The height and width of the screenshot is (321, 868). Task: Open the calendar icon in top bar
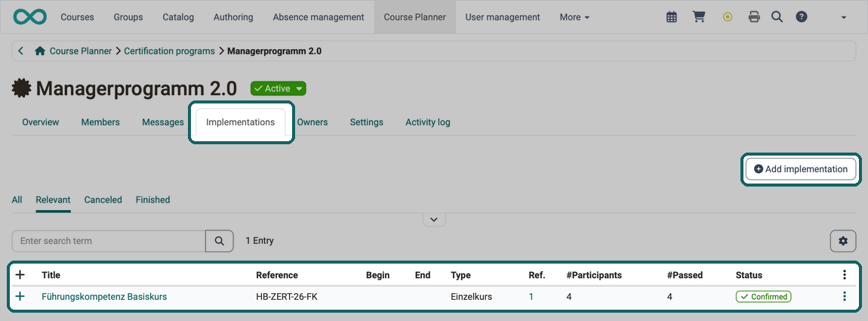click(x=672, y=17)
